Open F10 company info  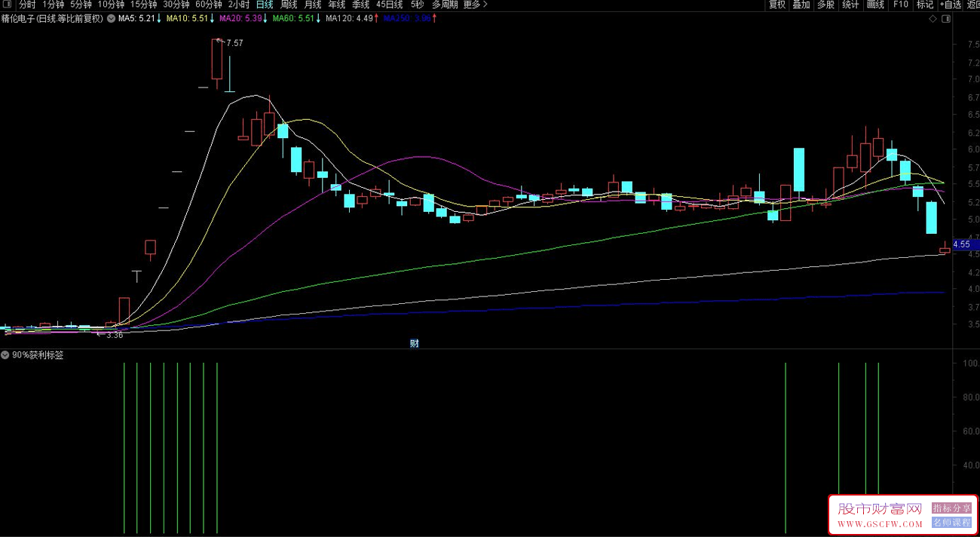point(900,5)
